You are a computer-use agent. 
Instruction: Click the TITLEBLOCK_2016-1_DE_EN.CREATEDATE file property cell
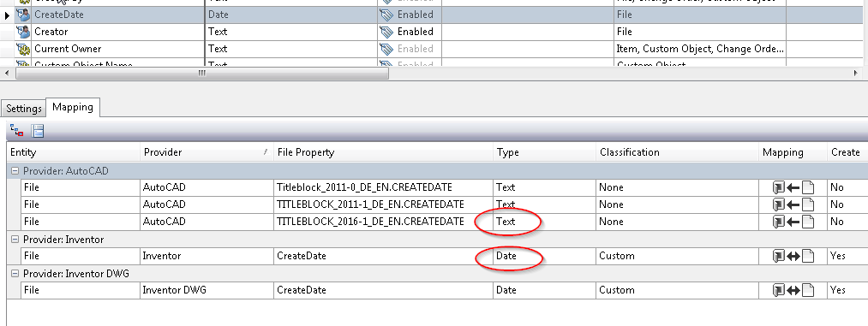[383, 222]
